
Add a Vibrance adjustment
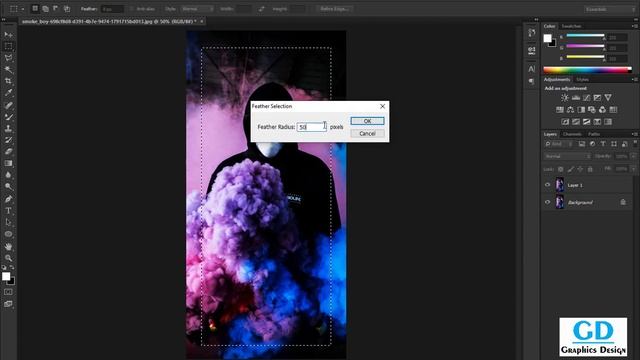pyautogui.click(x=608, y=98)
